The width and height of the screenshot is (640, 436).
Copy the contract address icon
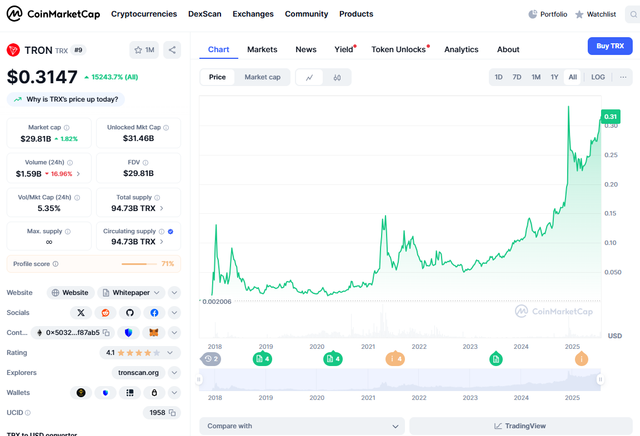(x=106, y=333)
